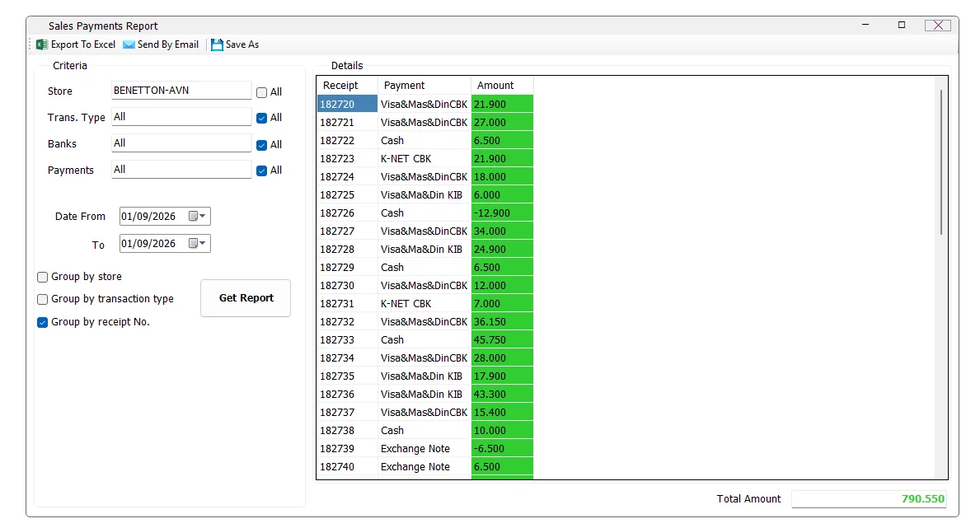Click the amount 43.300 cell
980x528 pixels.
coord(502,395)
